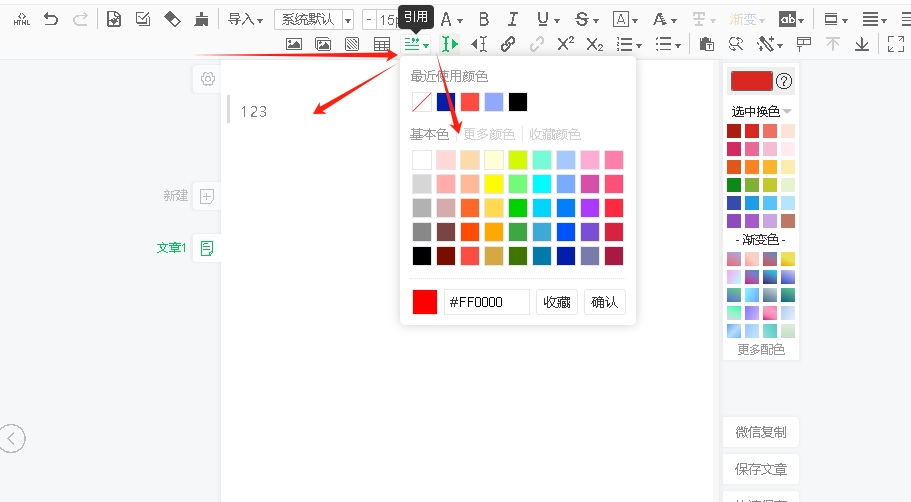Switch to the 收藏颜色 tab
The height and width of the screenshot is (502, 911).
pyautogui.click(x=555, y=134)
